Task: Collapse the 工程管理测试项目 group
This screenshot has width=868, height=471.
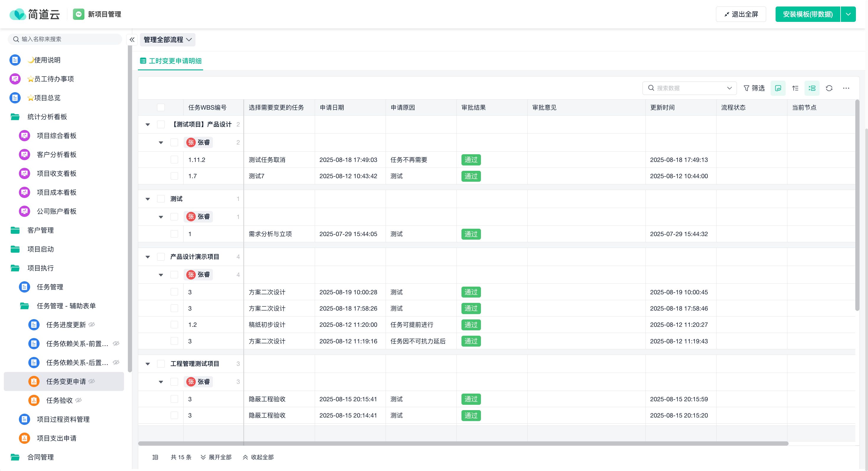Action: (148, 364)
